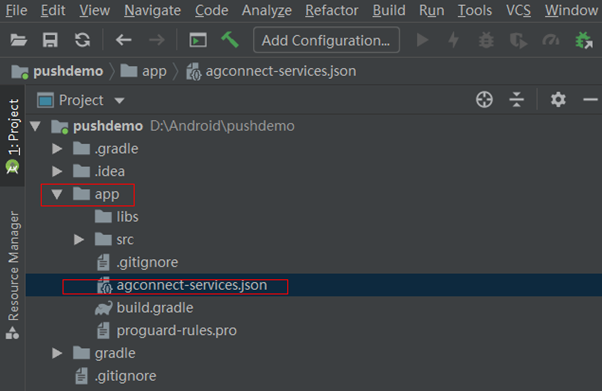Click the Back navigation arrow
Viewport: 602px width, 391px height.
(x=124, y=40)
